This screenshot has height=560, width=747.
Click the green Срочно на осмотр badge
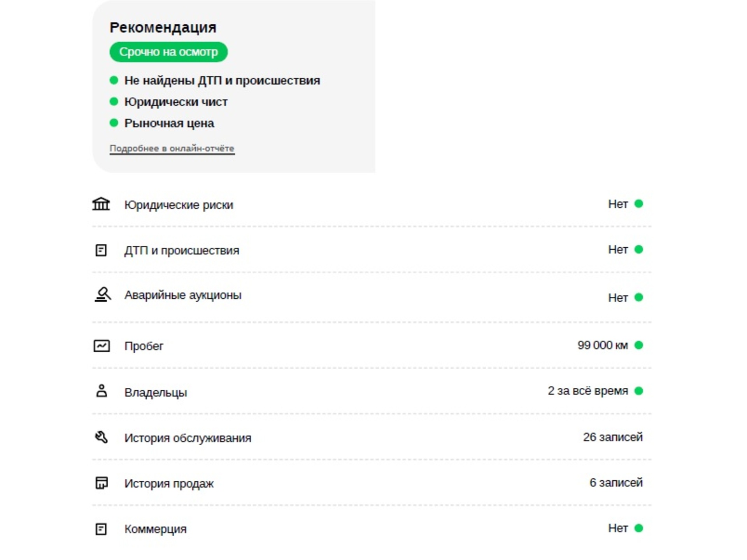168,52
